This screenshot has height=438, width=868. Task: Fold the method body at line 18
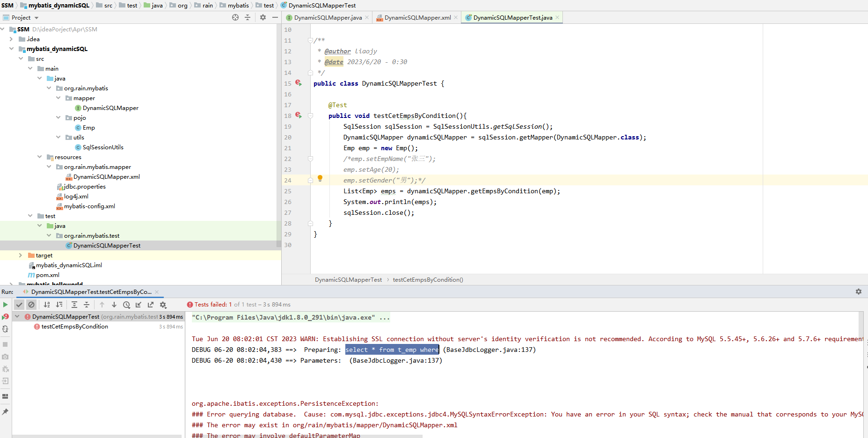310,116
